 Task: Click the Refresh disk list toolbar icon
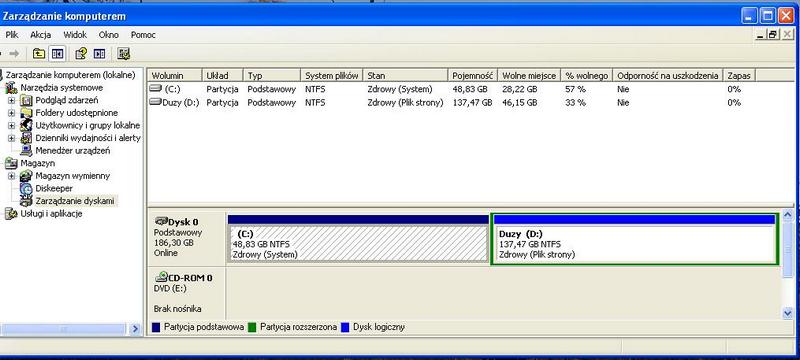tap(123, 53)
